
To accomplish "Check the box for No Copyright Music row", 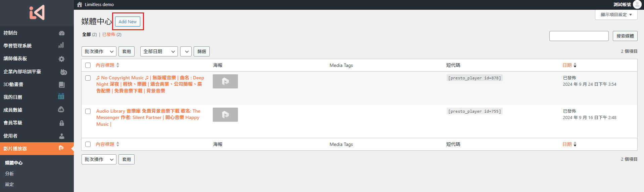I will coord(88,78).
